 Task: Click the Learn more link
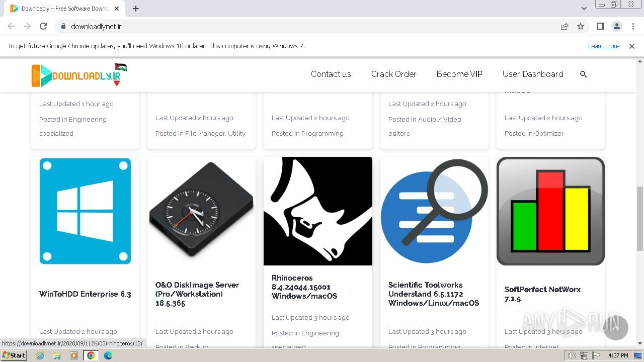(604, 46)
